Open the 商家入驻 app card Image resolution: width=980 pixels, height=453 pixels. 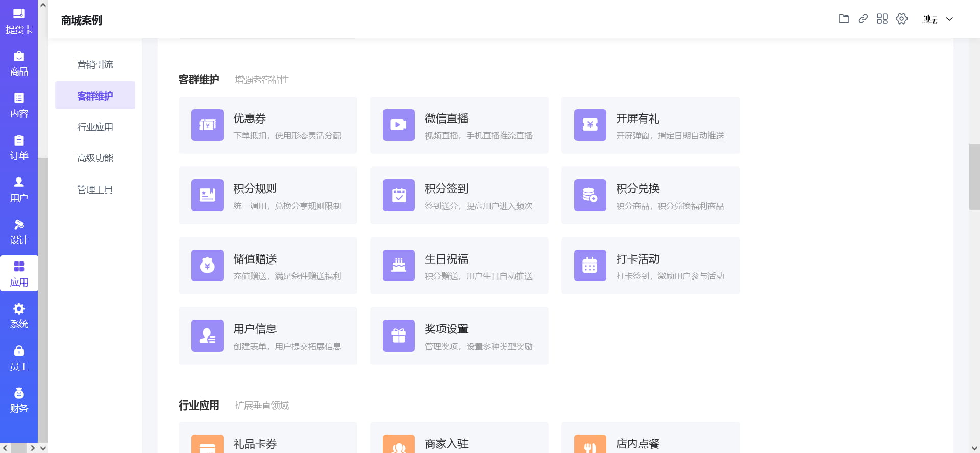pos(459,438)
